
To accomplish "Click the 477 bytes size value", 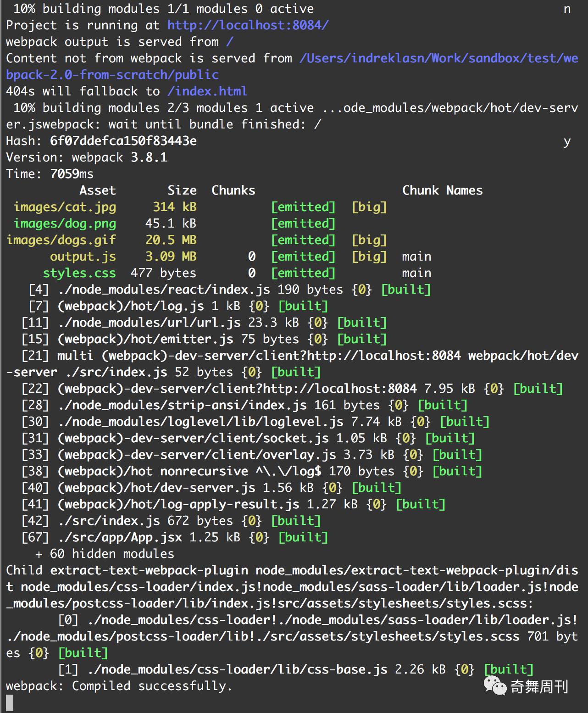I will pyautogui.click(x=164, y=273).
